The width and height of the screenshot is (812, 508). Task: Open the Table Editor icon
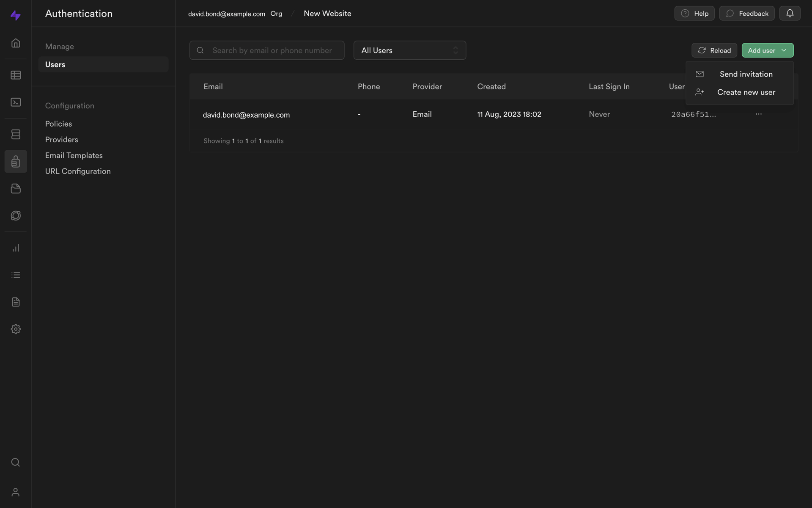tap(16, 75)
